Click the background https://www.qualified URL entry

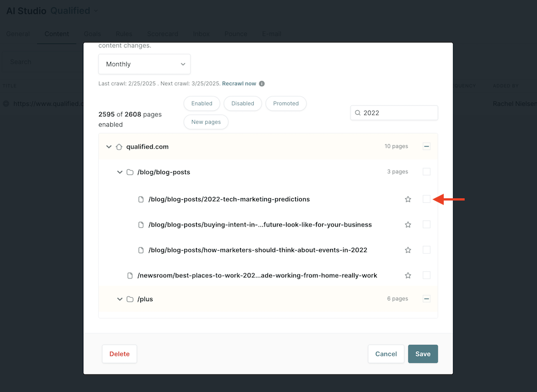pyautogui.click(x=48, y=103)
